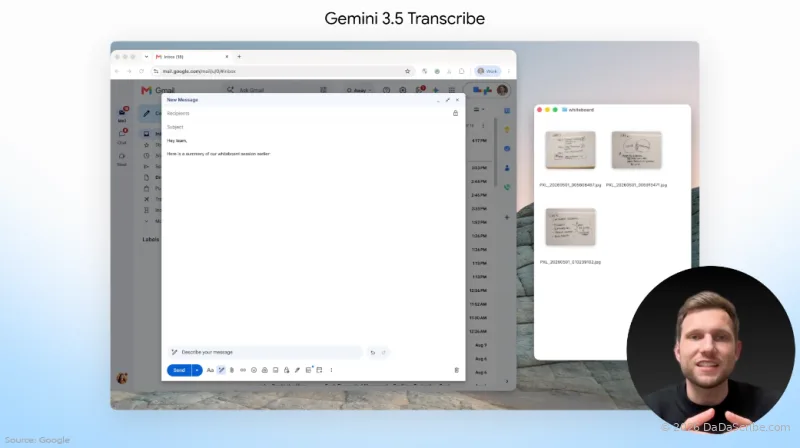This screenshot has height=448, width=800.
Task: Insert a link in the message
Action: pos(243,370)
